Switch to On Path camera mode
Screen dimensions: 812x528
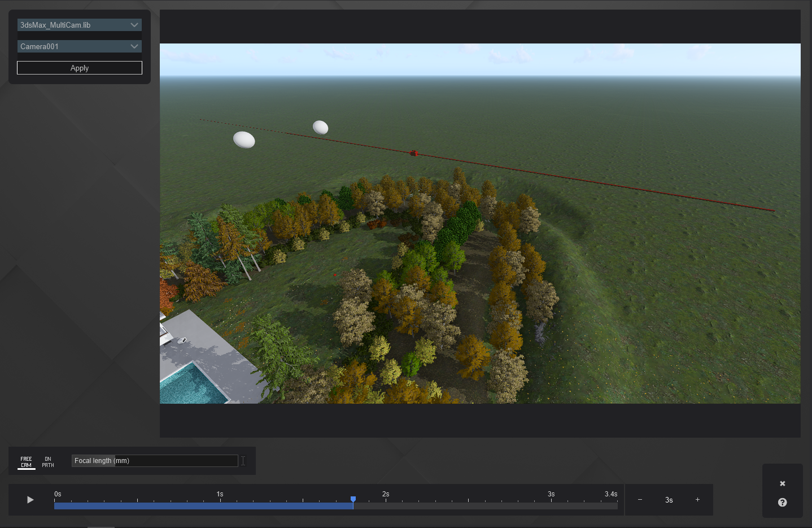click(x=48, y=462)
